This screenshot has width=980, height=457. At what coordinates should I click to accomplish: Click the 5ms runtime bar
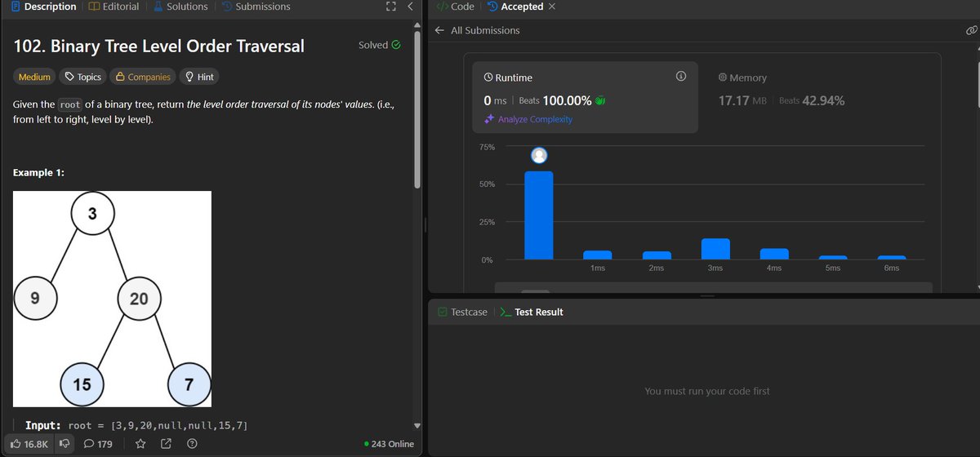[x=833, y=257]
